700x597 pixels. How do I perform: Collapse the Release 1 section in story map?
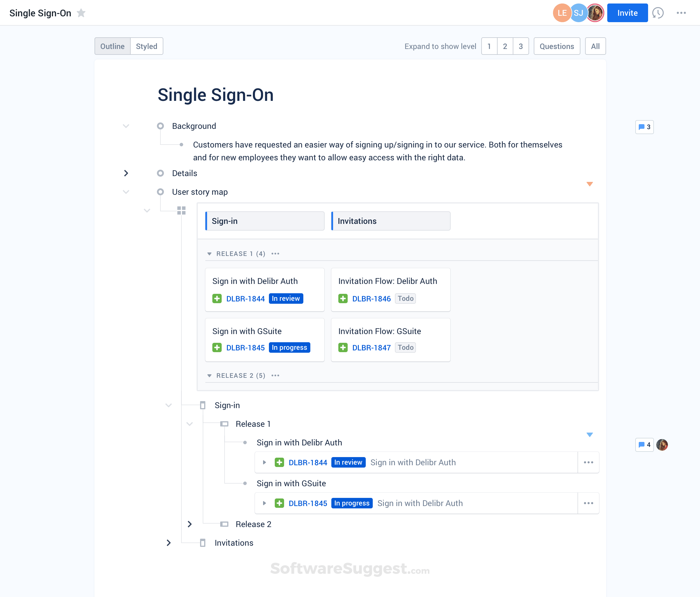coord(209,254)
